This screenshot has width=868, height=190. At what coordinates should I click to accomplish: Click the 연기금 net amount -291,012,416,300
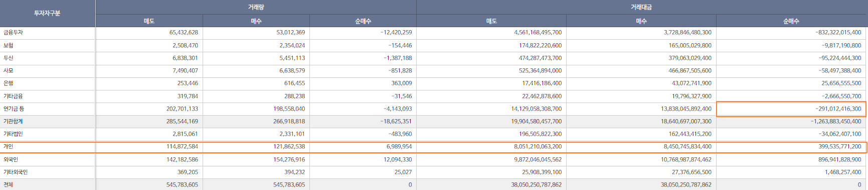click(x=838, y=109)
